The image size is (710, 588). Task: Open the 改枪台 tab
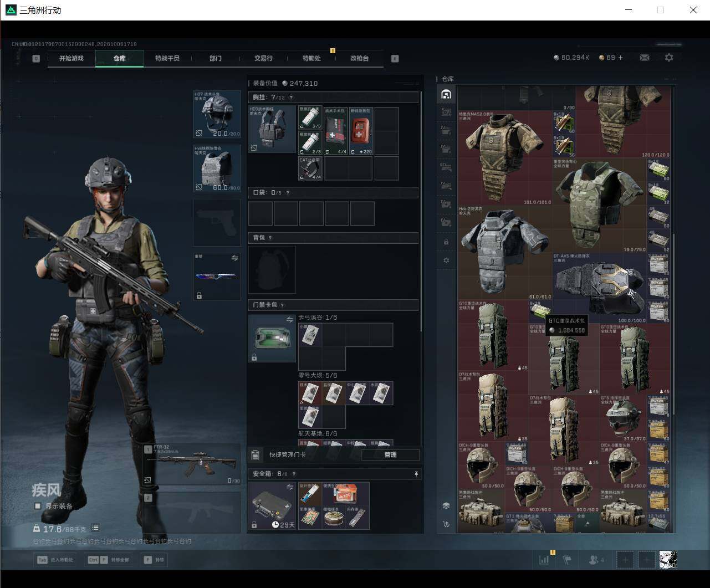pos(359,58)
